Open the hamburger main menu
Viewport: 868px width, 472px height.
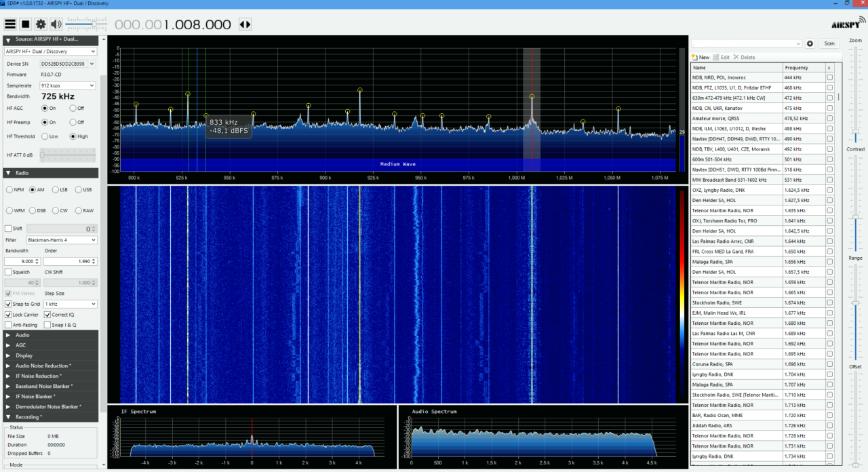(x=10, y=24)
